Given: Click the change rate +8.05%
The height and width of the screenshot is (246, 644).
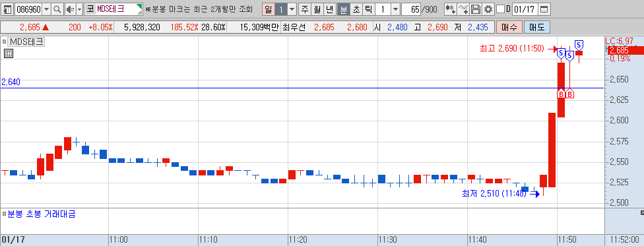Looking at the screenshot, I should pyautogui.click(x=100, y=28).
